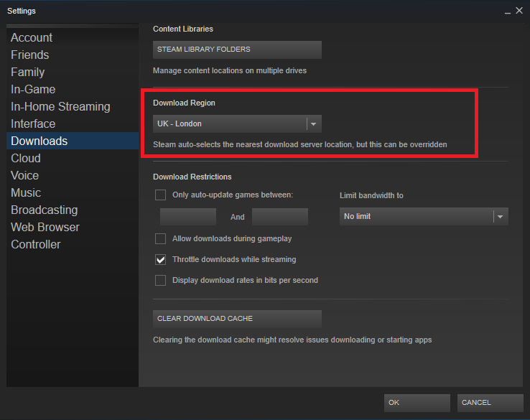Open the No limit bandwidth dropdown

pos(424,216)
